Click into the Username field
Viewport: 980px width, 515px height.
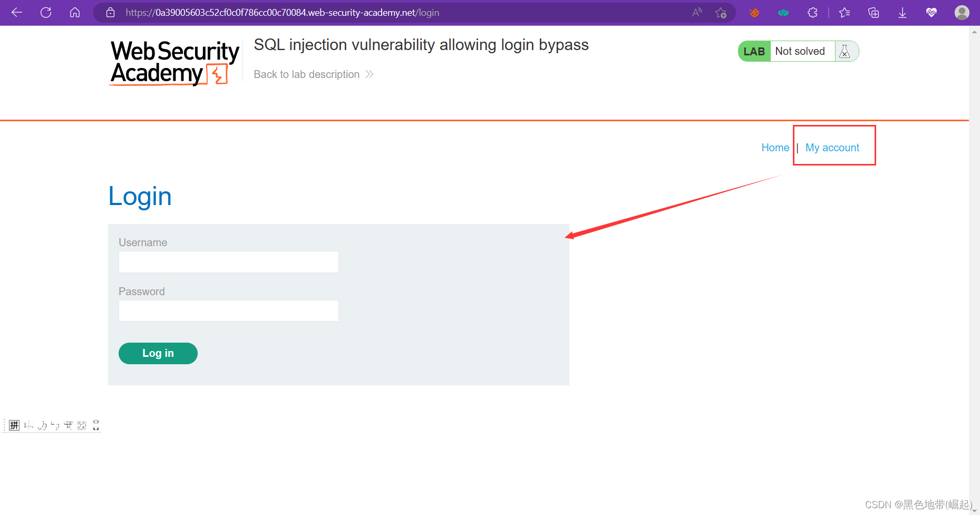click(229, 262)
